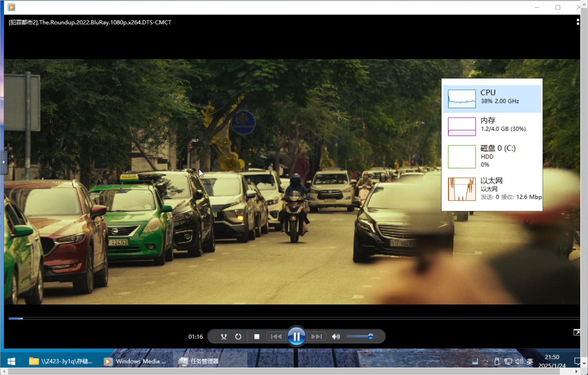Open the notification action center
The image size is (588, 375).
577,361
